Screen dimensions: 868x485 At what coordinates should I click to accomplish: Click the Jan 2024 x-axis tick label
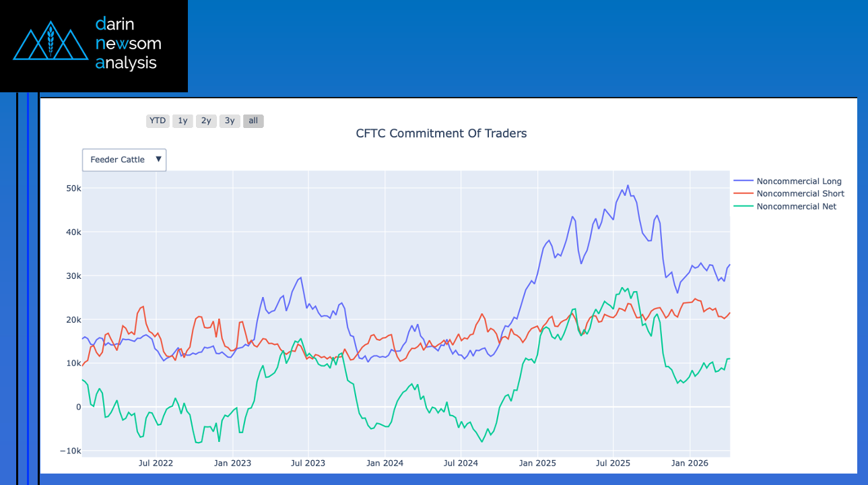point(385,463)
